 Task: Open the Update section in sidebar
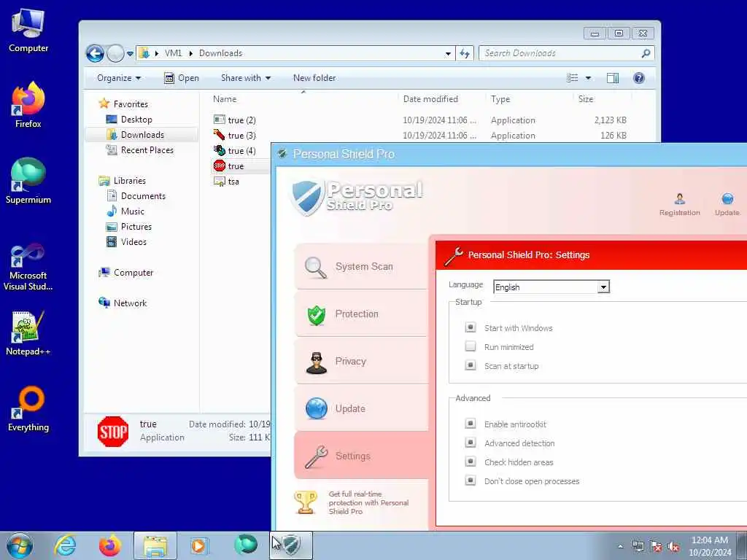pos(361,408)
